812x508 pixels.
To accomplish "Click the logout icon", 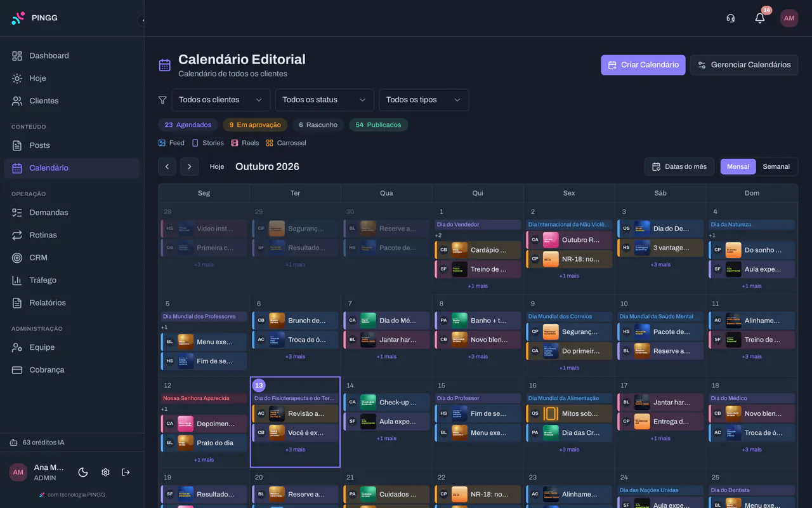I will 126,472.
